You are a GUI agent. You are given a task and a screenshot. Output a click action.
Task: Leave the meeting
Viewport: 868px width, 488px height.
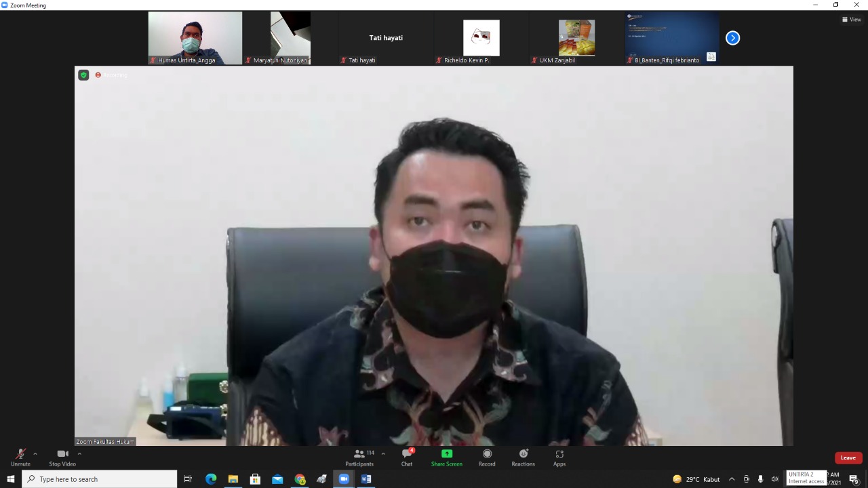click(x=848, y=457)
